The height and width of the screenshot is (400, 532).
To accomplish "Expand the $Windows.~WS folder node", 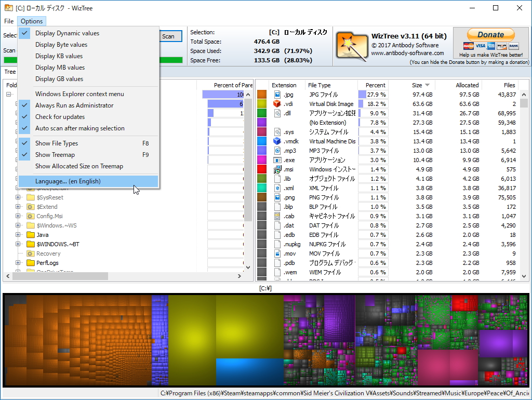I will [x=18, y=225].
